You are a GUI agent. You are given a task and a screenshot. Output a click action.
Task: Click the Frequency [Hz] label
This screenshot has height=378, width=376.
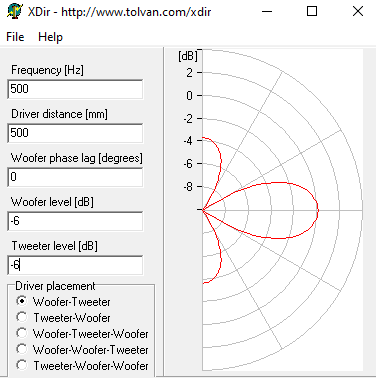click(47, 70)
